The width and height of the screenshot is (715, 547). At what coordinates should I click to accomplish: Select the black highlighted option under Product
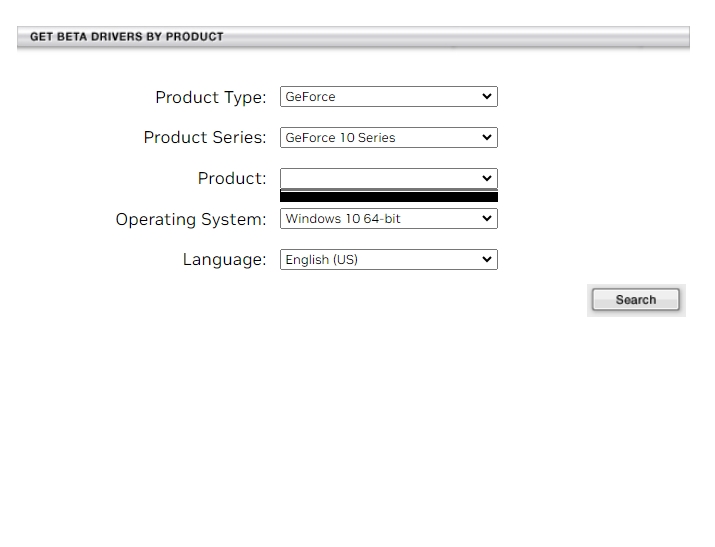[389, 197]
